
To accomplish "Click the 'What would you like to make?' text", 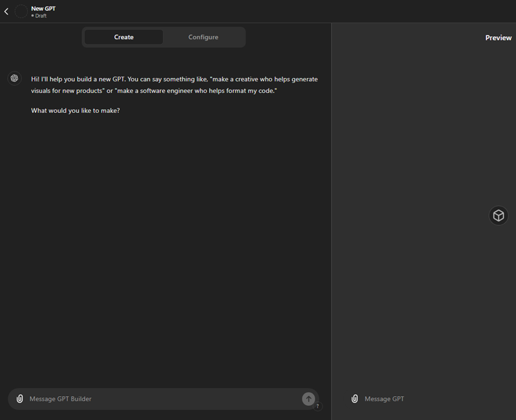I will pos(75,110).
